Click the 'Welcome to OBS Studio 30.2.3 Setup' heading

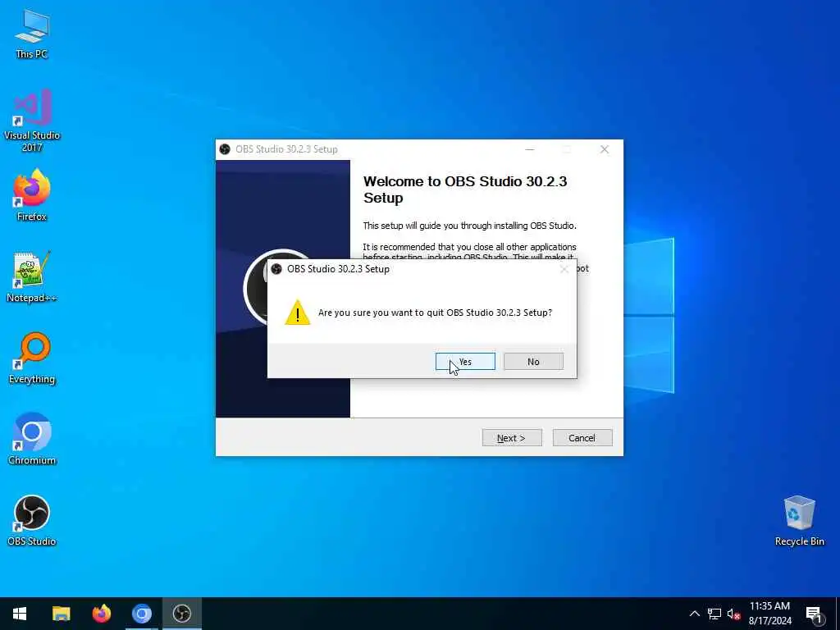[465, 189]
